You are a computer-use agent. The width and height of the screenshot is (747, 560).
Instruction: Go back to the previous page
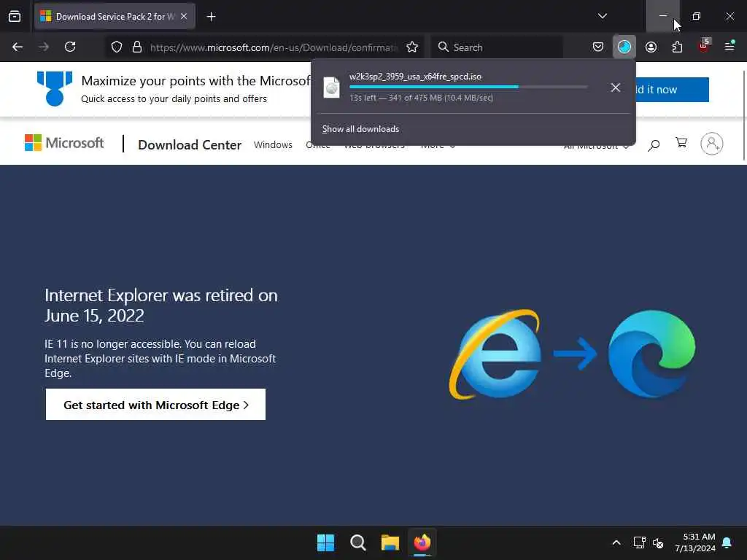18,47
